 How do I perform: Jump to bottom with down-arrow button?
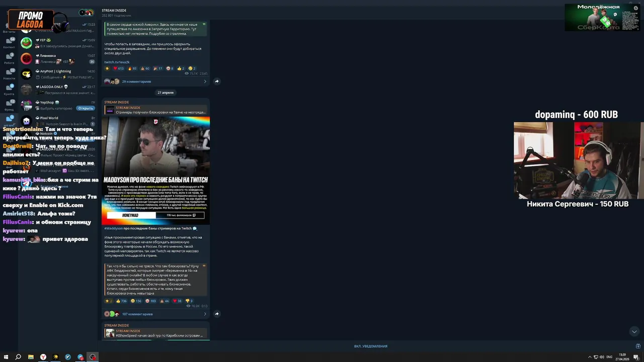[x=634, y=331]
